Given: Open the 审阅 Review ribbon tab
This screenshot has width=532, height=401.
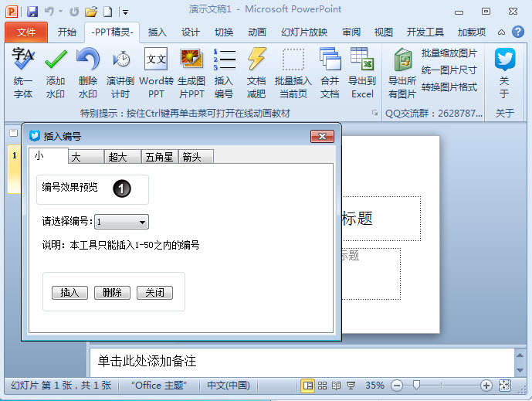Looking at the screenshot, I should [351, 32].
